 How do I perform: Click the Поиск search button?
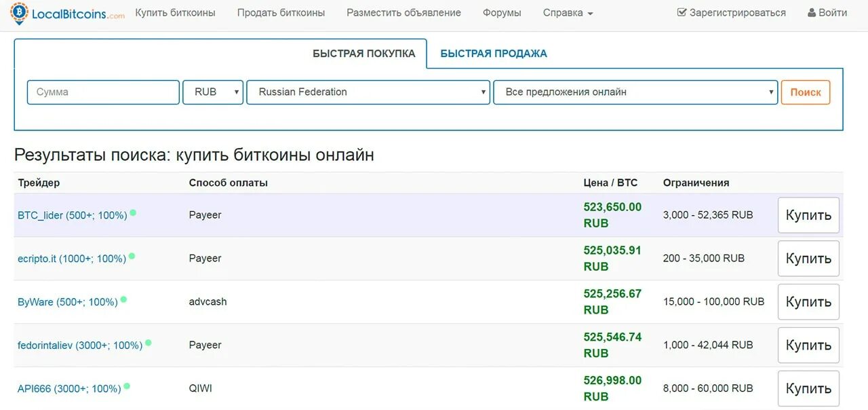click(806, 92)
